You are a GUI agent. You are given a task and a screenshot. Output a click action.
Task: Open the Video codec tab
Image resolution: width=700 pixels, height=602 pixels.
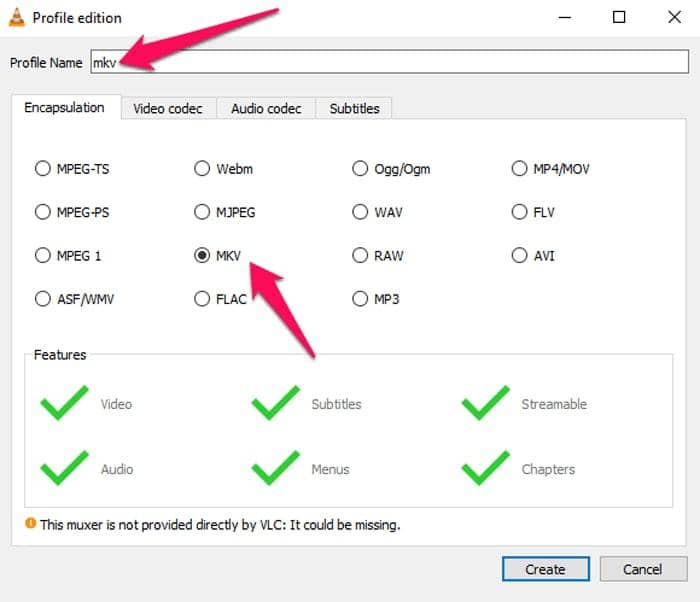coord(168,109)
